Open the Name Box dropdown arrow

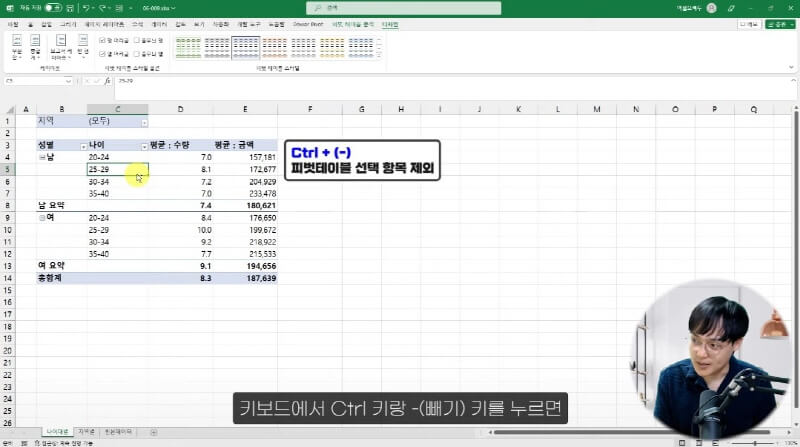68,81
